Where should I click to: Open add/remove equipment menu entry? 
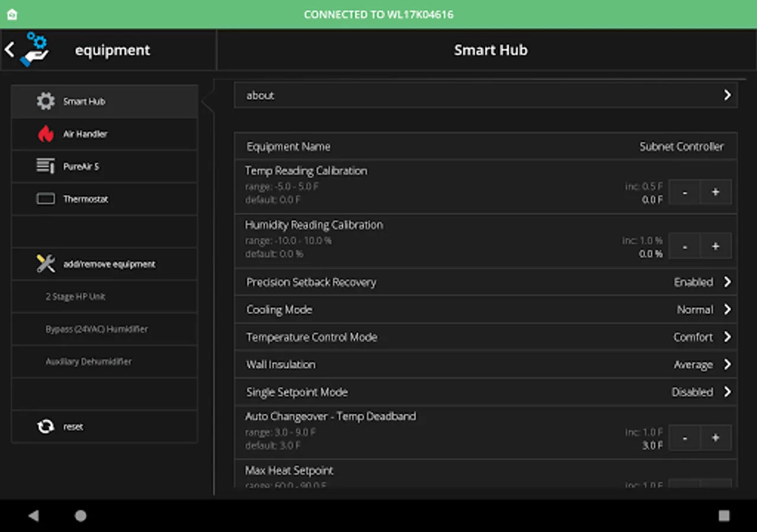(105, 264)
